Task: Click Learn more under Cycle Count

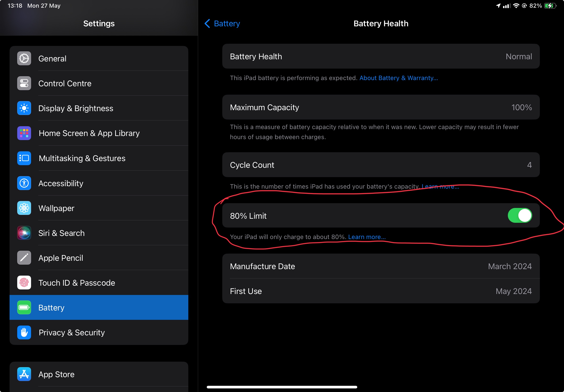Action: 440,186
